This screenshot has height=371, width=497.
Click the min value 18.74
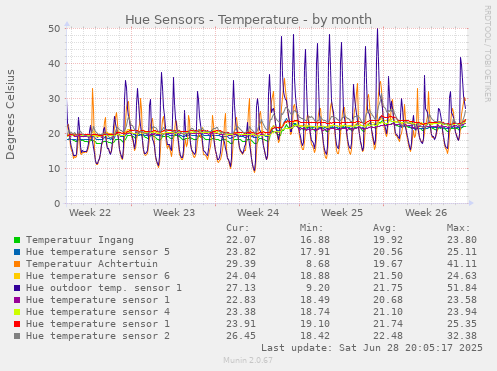tap(315, 312)
